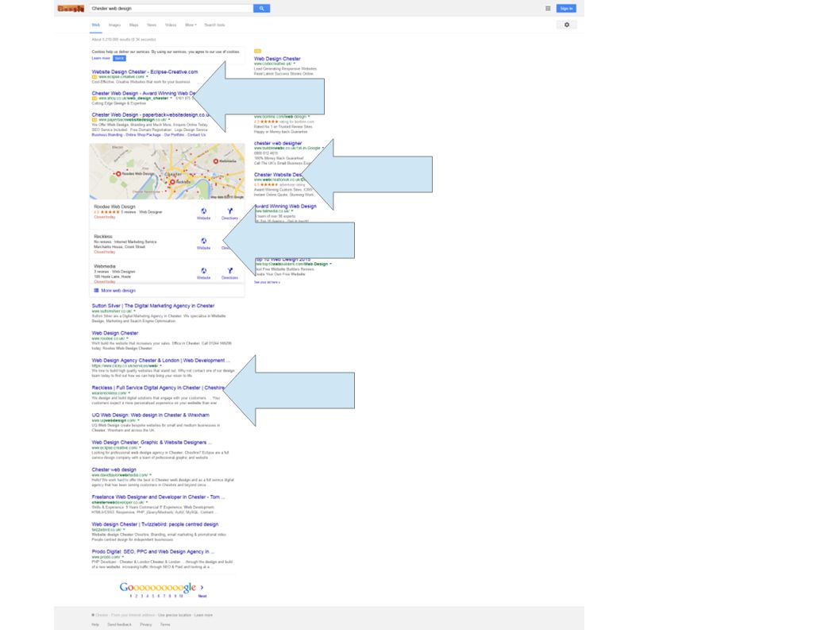Switch to the Videos tab

tap(171, 25)
